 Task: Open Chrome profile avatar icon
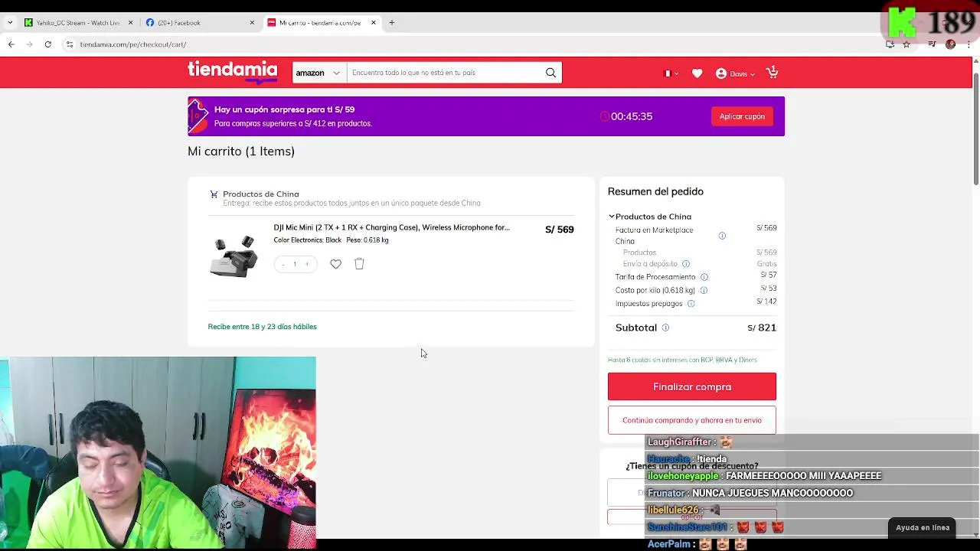[x=950, y=44]
